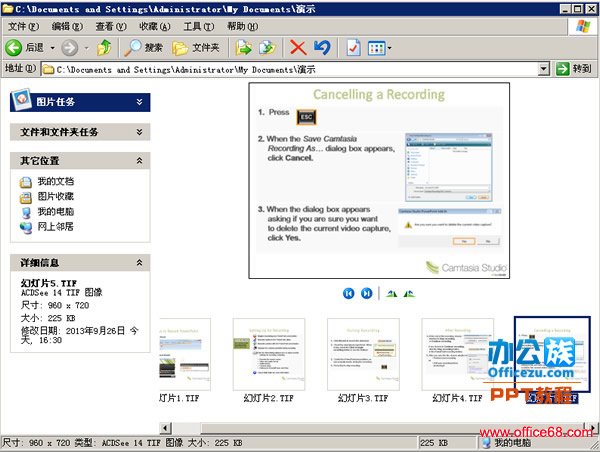Click the green Back arrow button
The width and height of the screenshot is (600, 452).
tap(13, 48)
